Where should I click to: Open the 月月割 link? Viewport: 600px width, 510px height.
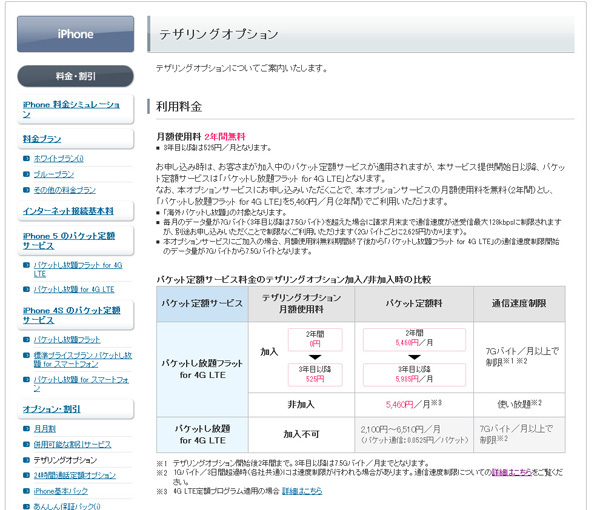45,428
